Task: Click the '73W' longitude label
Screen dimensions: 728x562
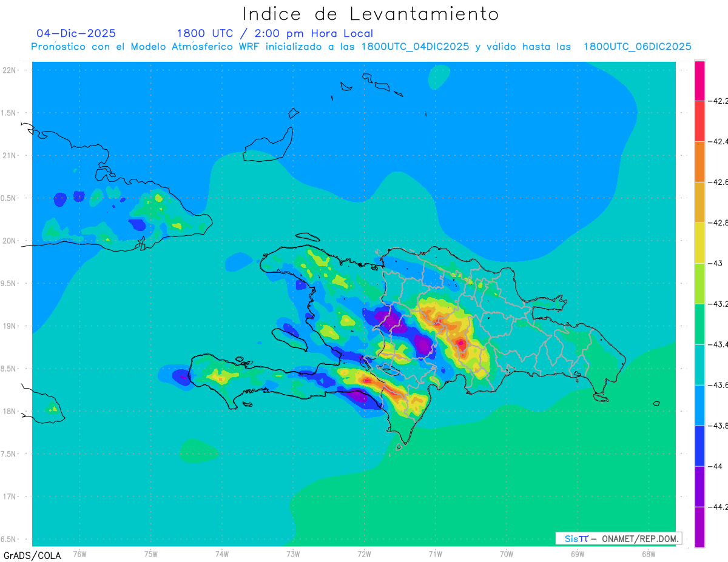Action: [x=293, y=554]
